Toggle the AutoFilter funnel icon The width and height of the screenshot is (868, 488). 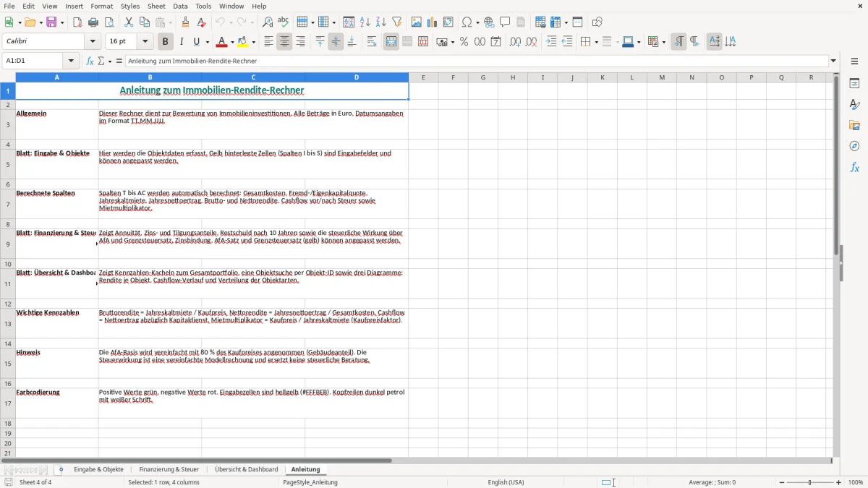pos(396,22)
